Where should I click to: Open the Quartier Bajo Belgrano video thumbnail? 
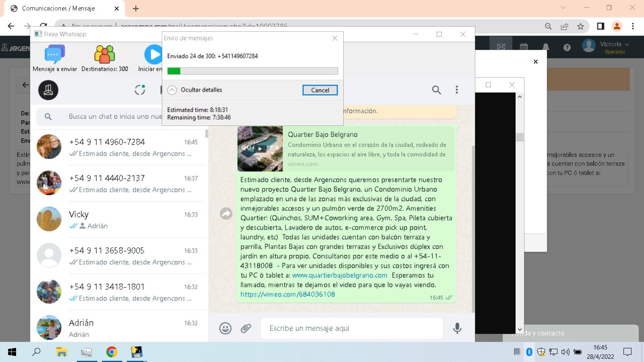[260, 149]
